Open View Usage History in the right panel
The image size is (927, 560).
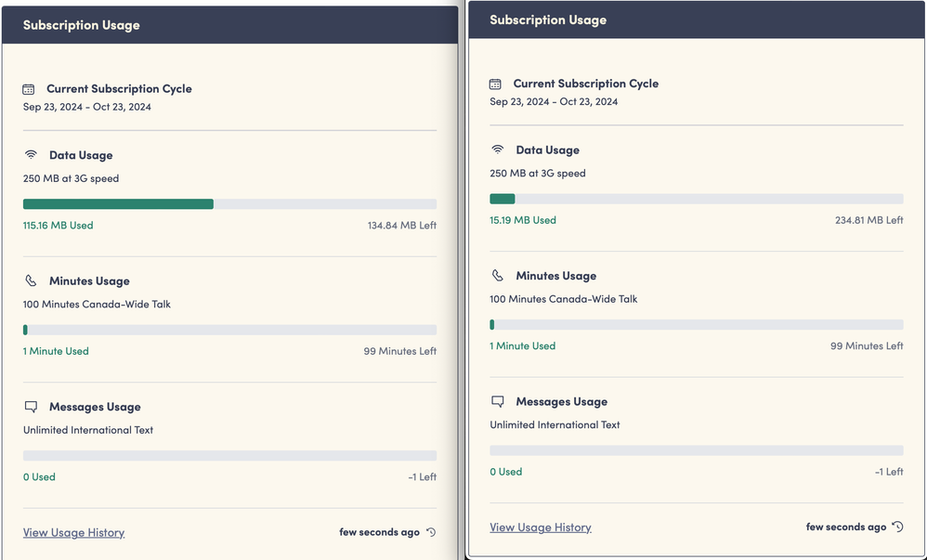tap(541, 527)
